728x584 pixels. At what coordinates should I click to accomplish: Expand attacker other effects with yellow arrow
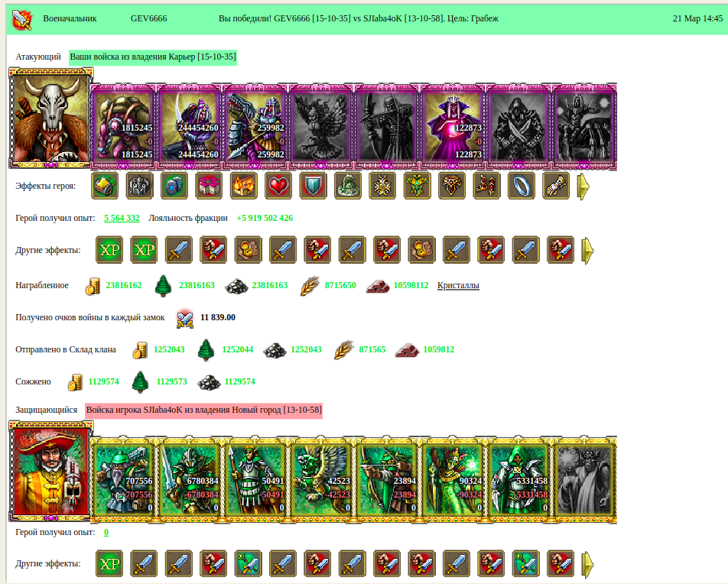click(587, 250)
